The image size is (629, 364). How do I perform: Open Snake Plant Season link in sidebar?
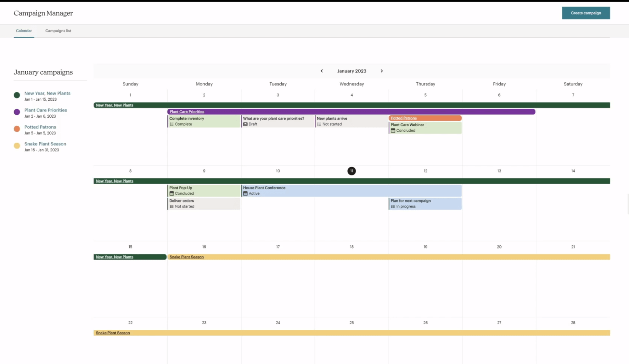[x=45, y=144]
